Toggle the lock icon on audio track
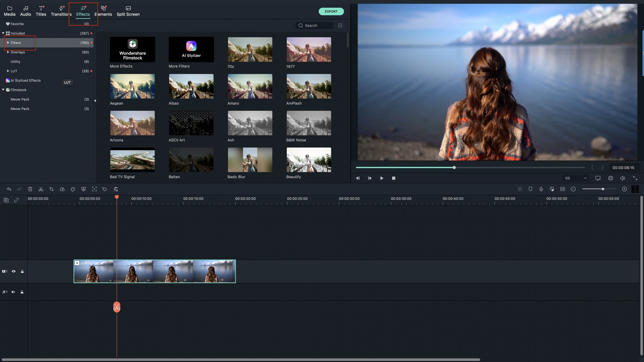The width and height of the screenshot is (644, 362). [x=22, y=292]
